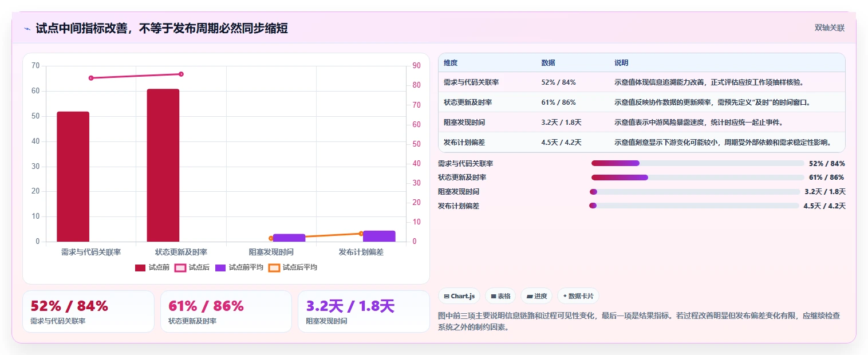Select the 进度 chip
868x355 pixels.
536,296
